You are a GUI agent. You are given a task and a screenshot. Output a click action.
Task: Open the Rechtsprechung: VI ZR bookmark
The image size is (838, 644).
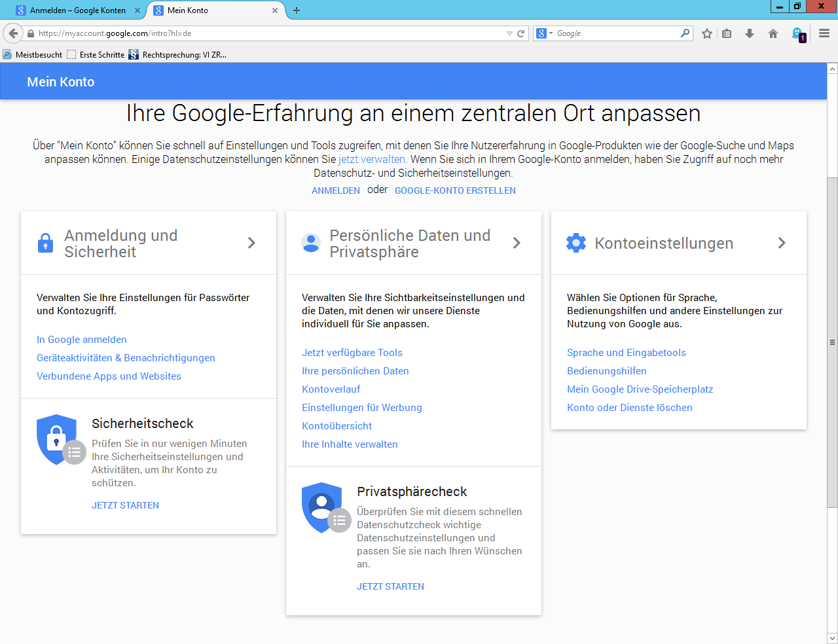click(x=177, y=55)
